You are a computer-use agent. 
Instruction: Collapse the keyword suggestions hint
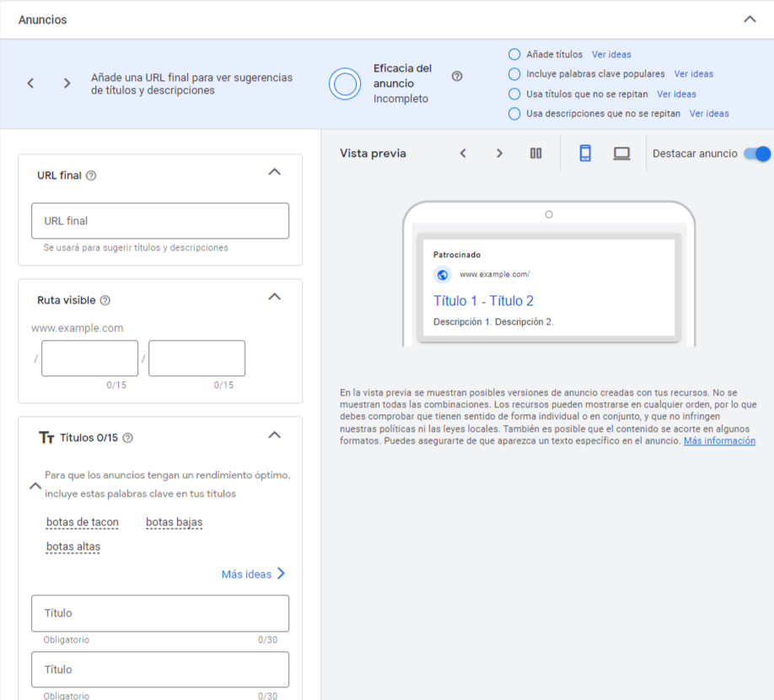click(x=35, y=486)
